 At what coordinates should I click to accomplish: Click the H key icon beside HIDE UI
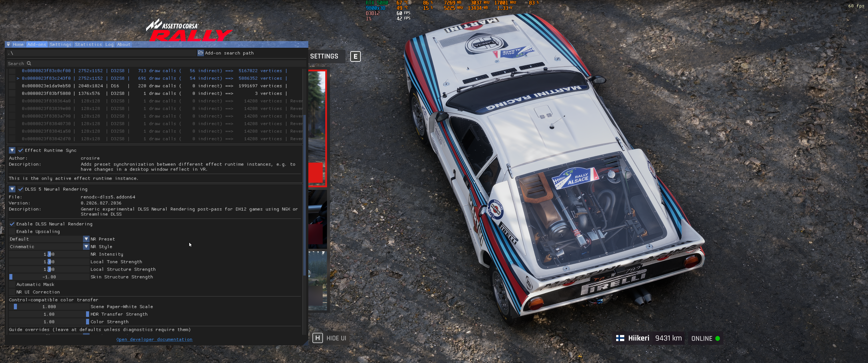point(317,338)
